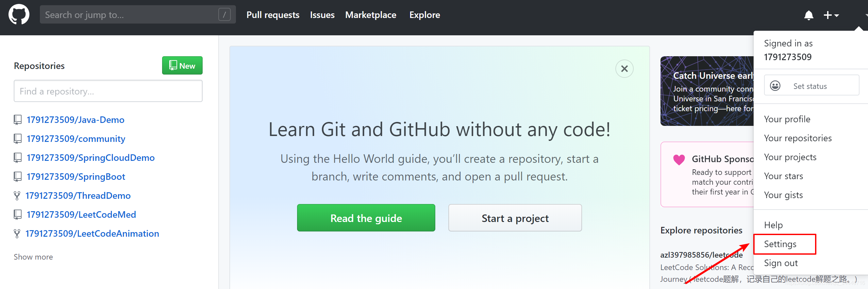Open the 1791273509/ThreadDemo repository
Viewport: 868px width, 289px height.
[x=78, y=195]
